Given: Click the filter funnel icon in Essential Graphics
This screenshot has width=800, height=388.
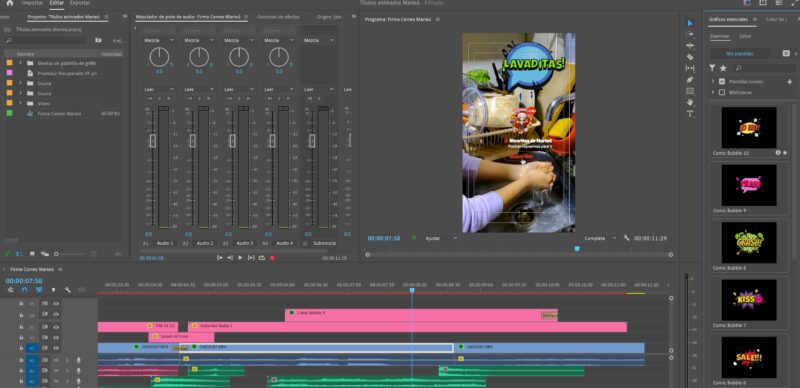Looking at the screenshot, I should 712,68.
